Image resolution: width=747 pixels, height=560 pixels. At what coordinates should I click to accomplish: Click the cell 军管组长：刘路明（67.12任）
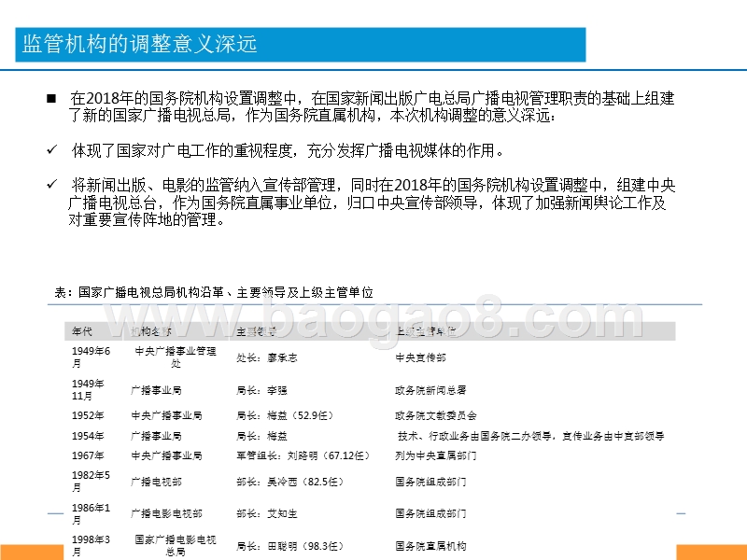coord(303,455)
